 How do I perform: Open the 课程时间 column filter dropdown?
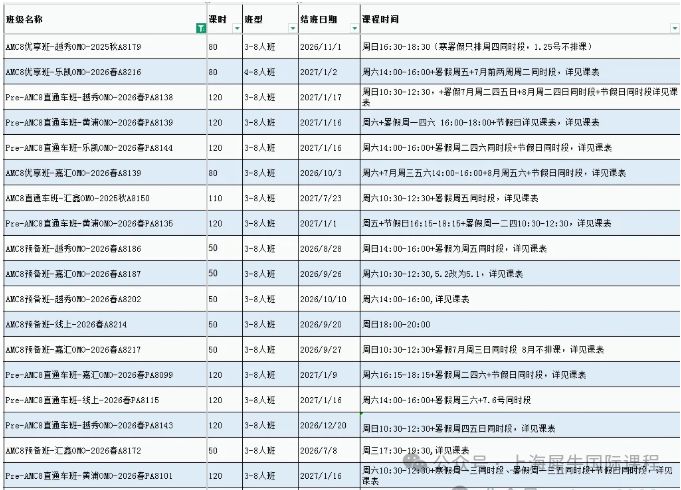tap(674, 28)
